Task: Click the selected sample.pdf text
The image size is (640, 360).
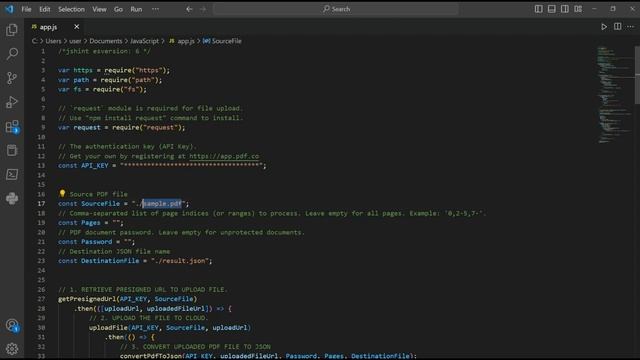Action: tap(162, 204)
